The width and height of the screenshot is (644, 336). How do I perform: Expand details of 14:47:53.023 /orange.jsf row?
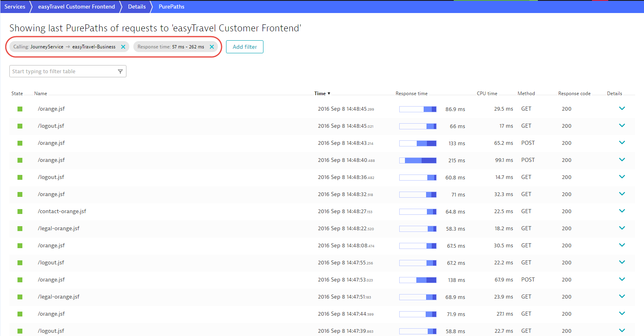622,279
